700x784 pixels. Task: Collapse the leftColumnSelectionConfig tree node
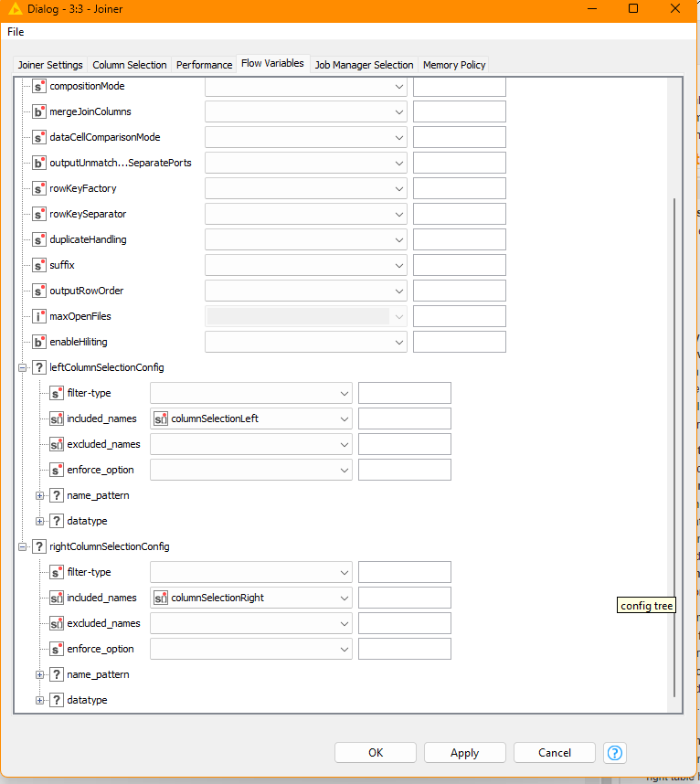[x=23, y=367]
